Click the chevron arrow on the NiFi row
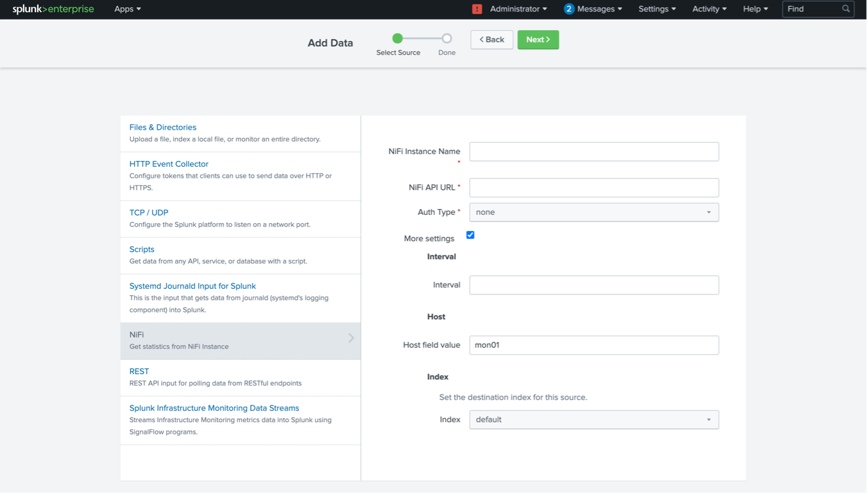The width and height of the screenshot is (868, 494). (351, 338)
